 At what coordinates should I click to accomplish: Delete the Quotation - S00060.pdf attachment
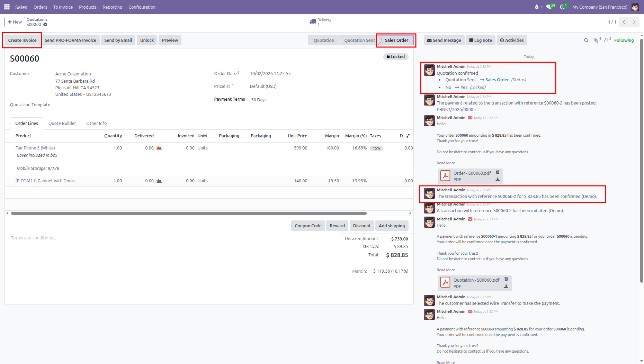click(x=506, y=279)
